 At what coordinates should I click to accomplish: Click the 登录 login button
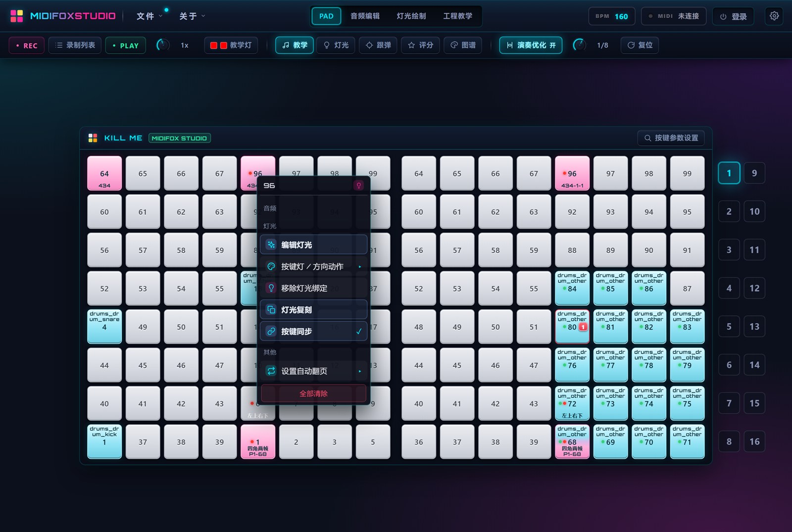point(734,16)
